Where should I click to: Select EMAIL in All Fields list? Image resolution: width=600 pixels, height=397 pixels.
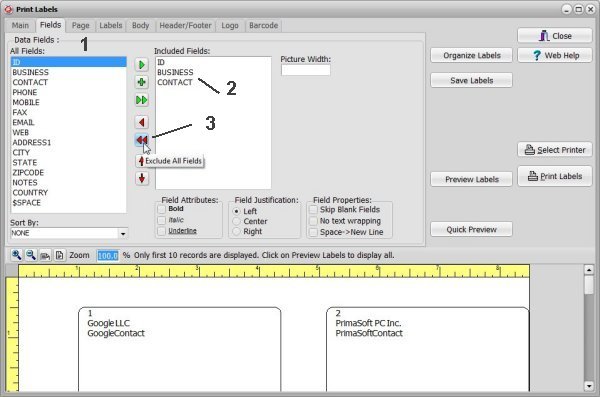pyautogui.click(x=68, y=123)
